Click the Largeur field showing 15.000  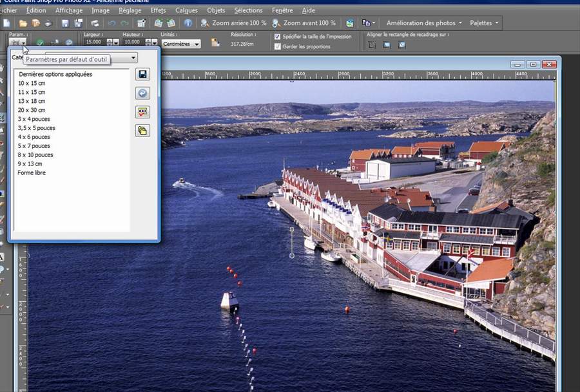click(94, 42)
